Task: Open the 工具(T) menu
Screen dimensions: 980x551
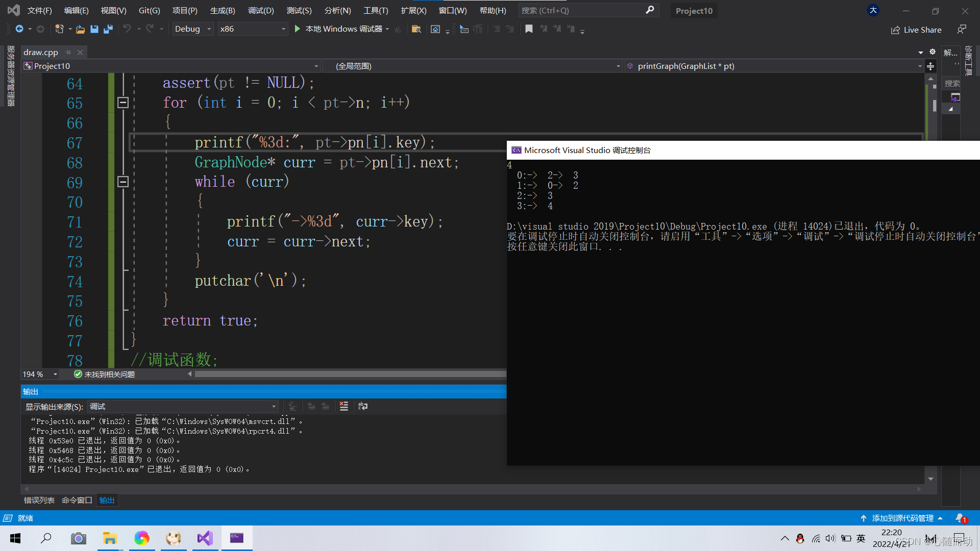Action: click(x=376, y=10)
